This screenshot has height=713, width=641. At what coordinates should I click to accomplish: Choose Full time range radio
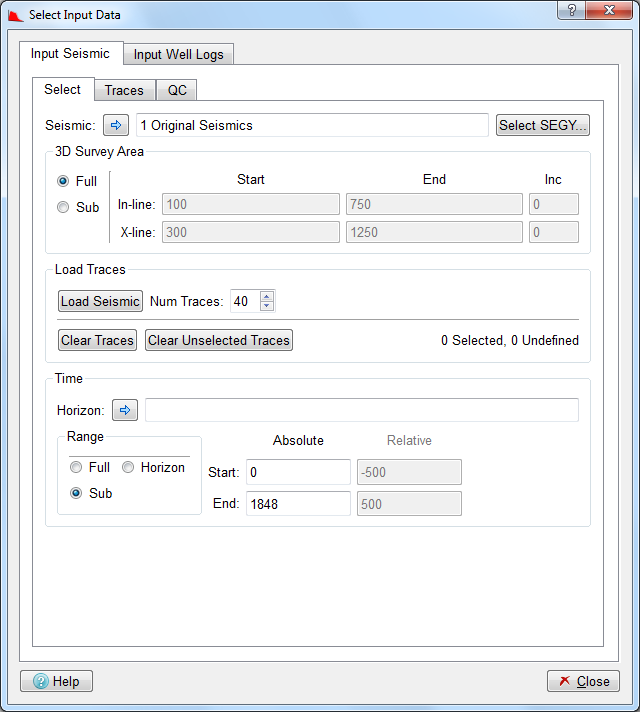[x=76, y=467]
